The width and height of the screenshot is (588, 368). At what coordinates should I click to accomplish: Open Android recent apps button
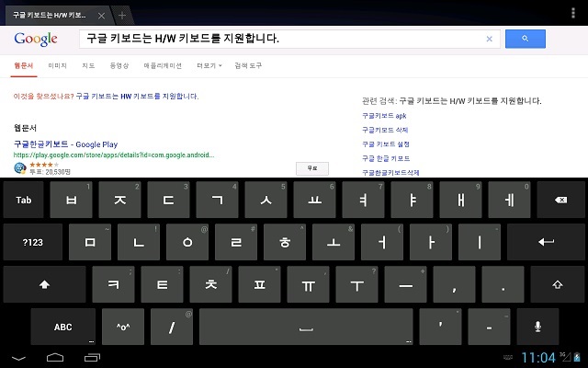pyautogui.click(x=92, y=358)
